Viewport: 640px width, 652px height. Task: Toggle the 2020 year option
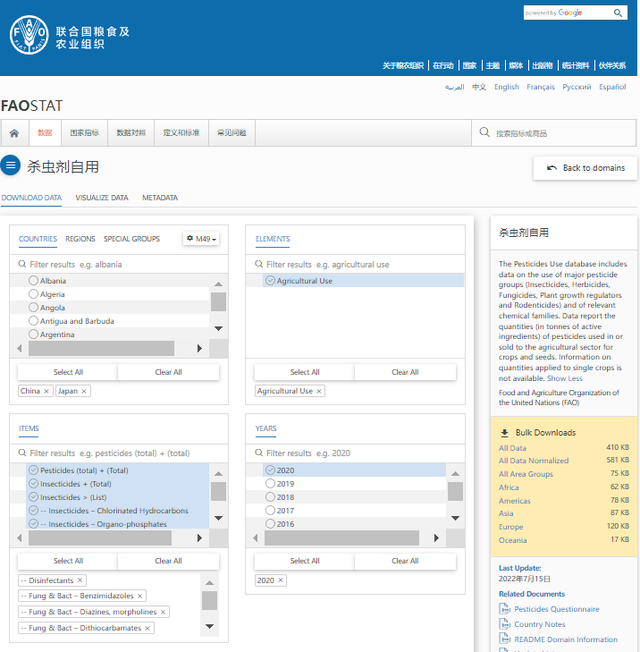tap(270, 470)
